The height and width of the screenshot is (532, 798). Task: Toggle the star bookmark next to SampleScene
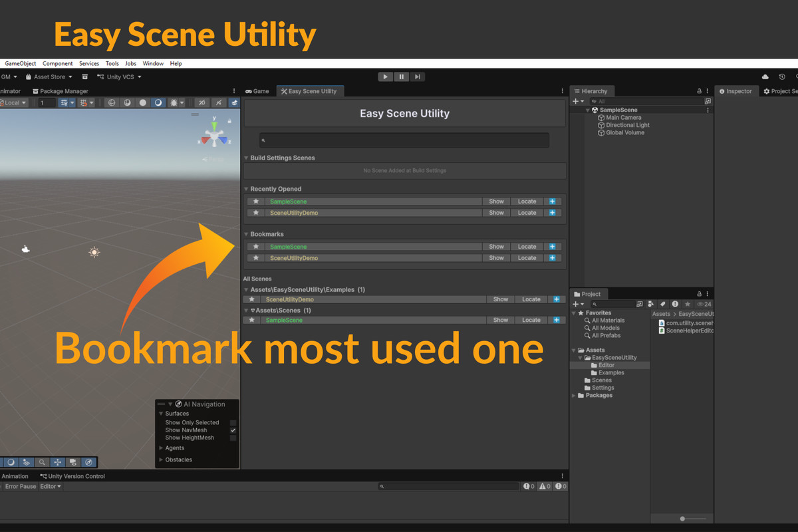(255, 201)
